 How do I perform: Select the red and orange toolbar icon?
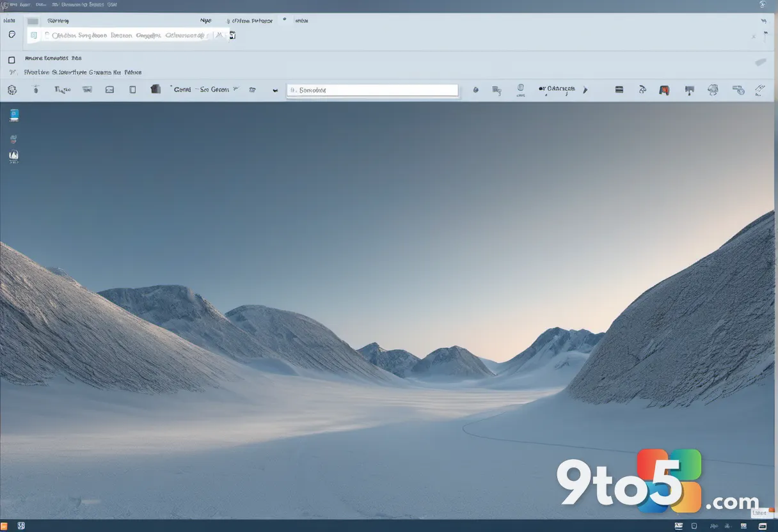tap(664, 90)
